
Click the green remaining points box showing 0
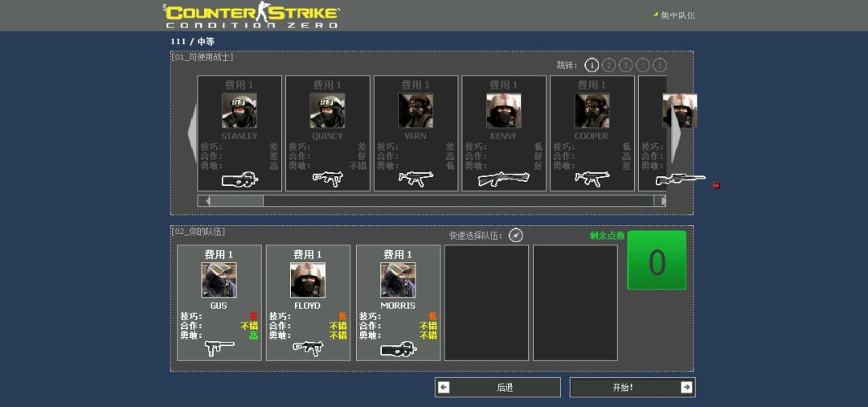tap(657, 261)
